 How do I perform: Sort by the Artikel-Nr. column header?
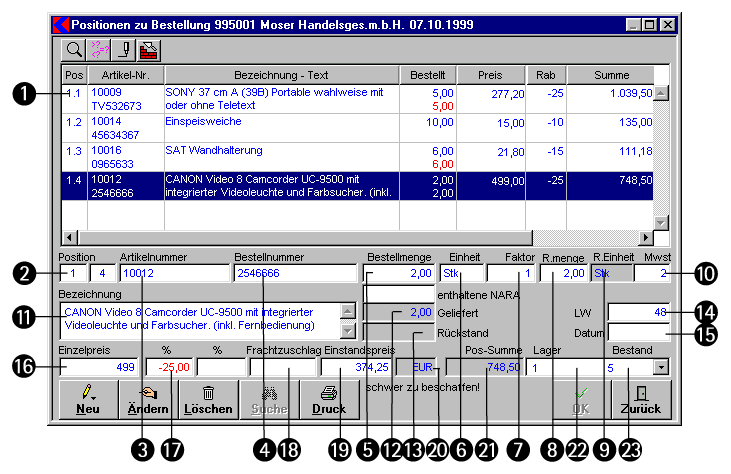coord(125,74)
